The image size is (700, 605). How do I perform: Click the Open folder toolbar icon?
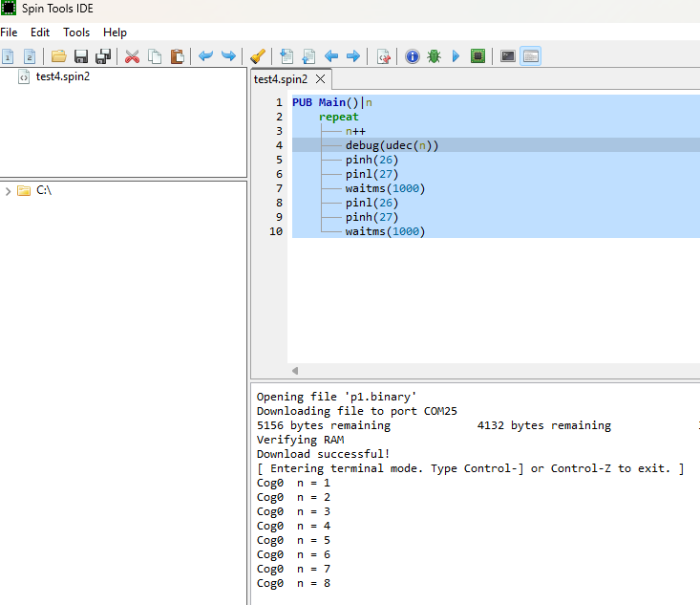[x=59, y=56]
